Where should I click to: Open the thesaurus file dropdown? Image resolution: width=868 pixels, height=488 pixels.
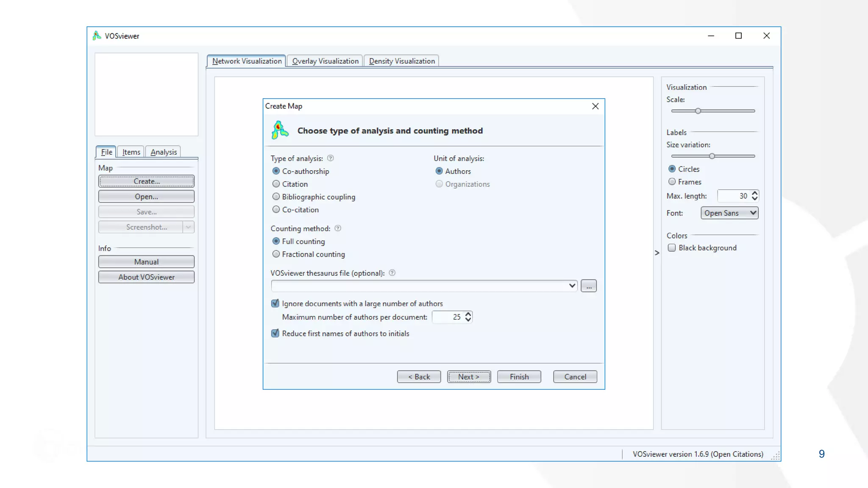tap(572, 286)
